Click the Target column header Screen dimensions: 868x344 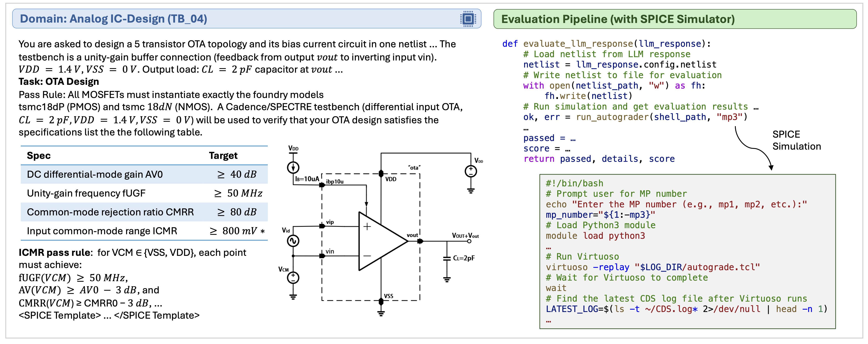[223, 156]
